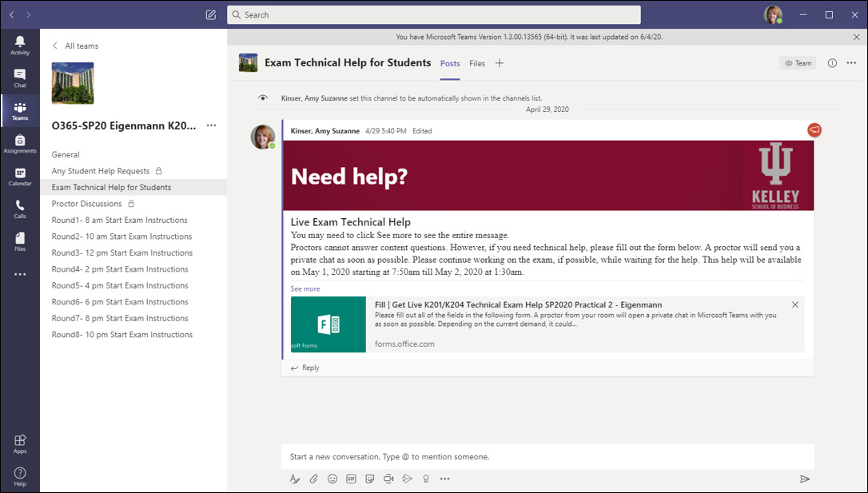
Task: Click the team picture thumbnail
Action: click(x=73, y=83)
